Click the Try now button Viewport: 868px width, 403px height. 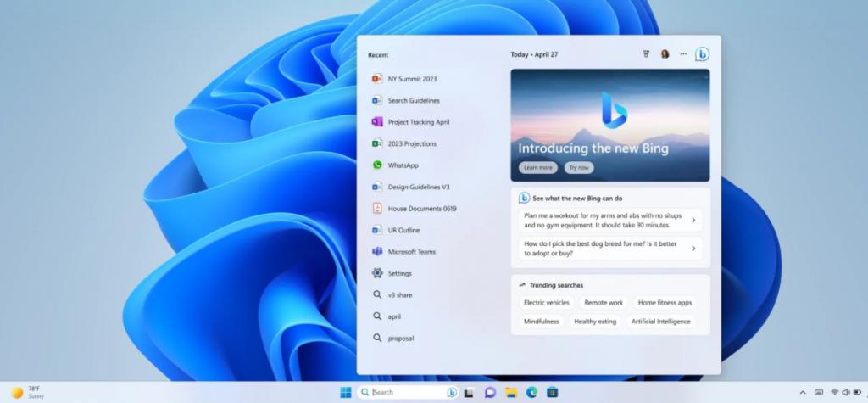(x=579, y=167)
